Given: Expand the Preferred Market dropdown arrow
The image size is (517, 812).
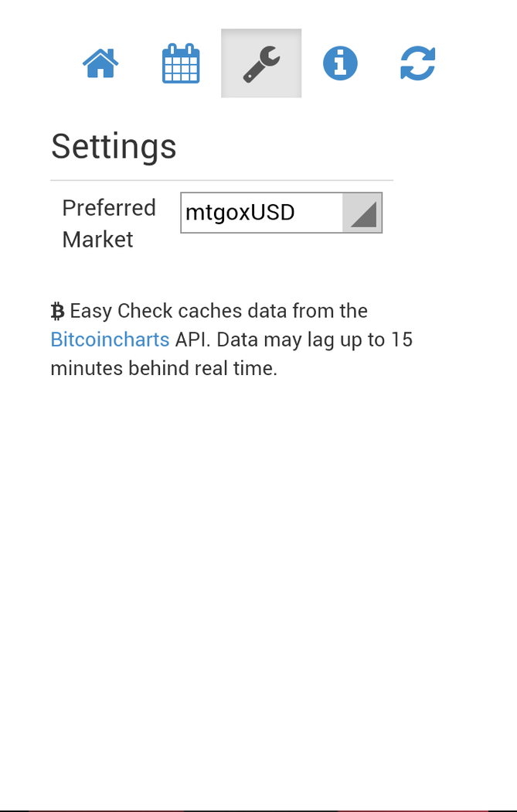Looking at the screenshot, I should [362, 213].
